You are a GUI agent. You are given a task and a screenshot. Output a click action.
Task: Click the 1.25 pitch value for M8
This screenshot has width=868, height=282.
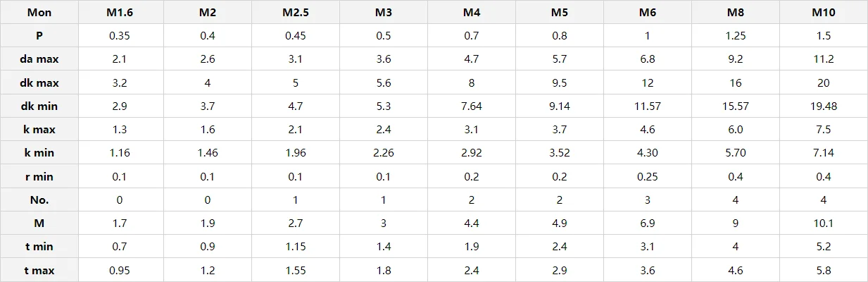click(736, 36)
